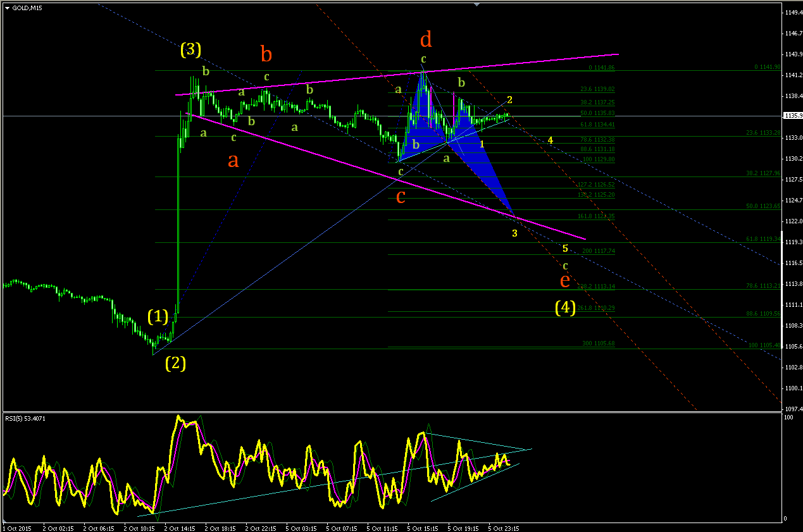Click the GOLD,M15 chart title text
The image size is (803, 532).
[26, 7]
